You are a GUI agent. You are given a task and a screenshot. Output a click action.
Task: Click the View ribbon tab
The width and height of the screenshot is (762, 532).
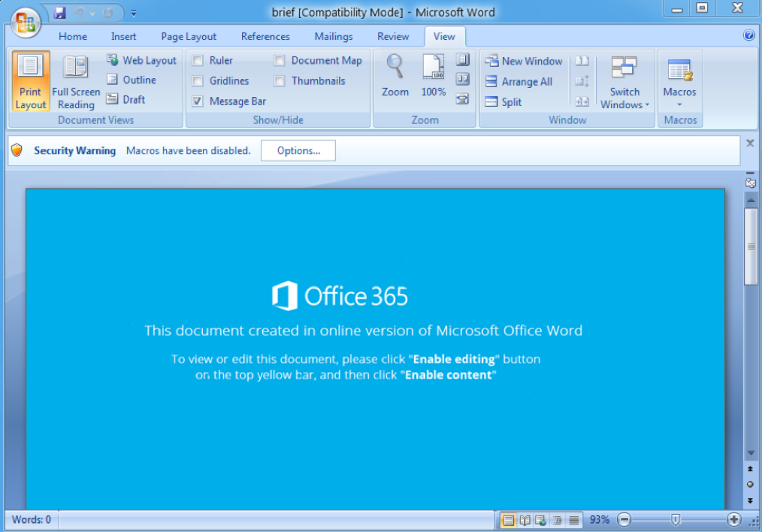coord(444,36)
